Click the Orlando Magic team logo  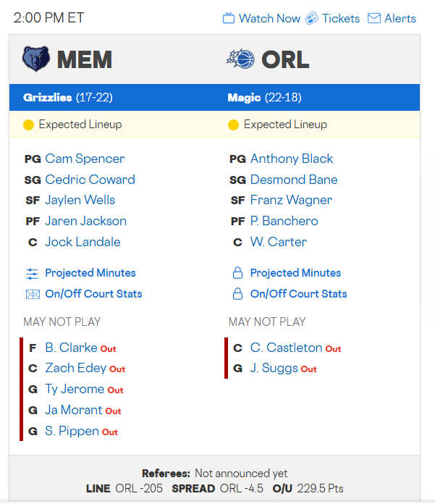[240, 59]
